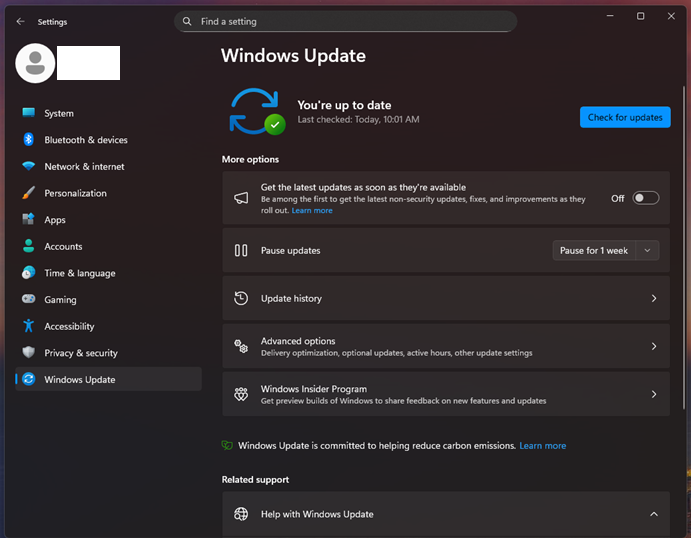Click the globe icon for Help with Windows Update
Viewport: 691px width, 538px height.
241,514
